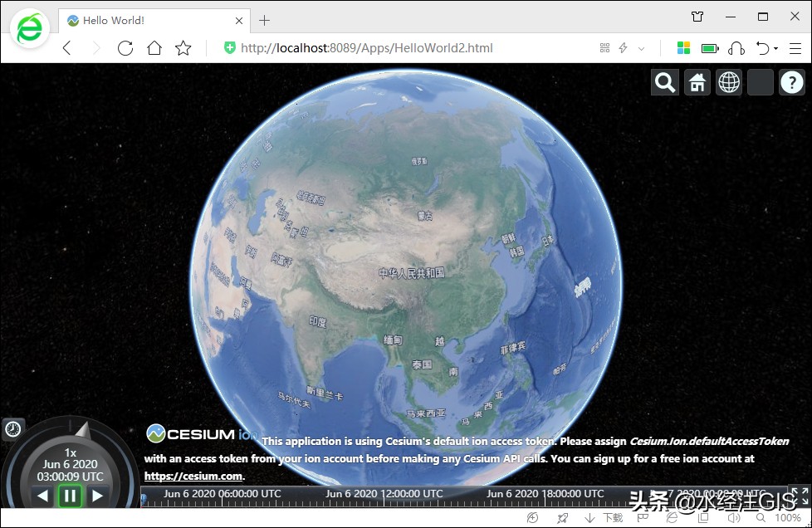Click the 泰国 label on the globe

click(422, 364)
